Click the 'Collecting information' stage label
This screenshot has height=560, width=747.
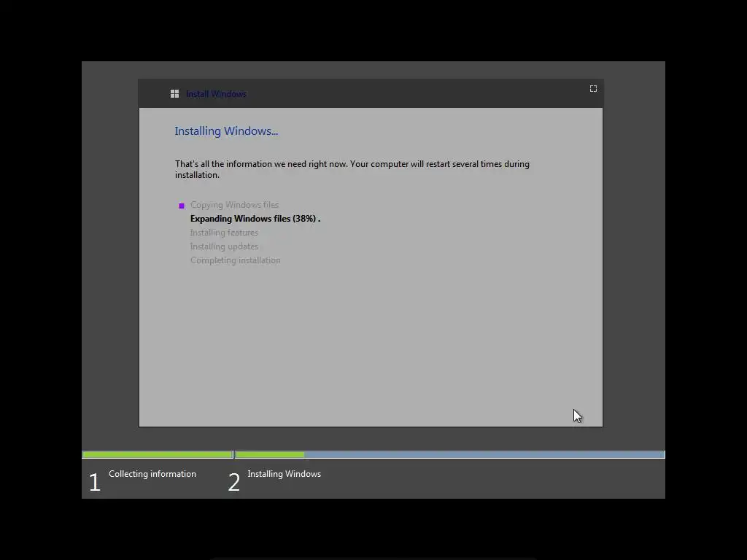pyautogui.click(x=152, y=474)
